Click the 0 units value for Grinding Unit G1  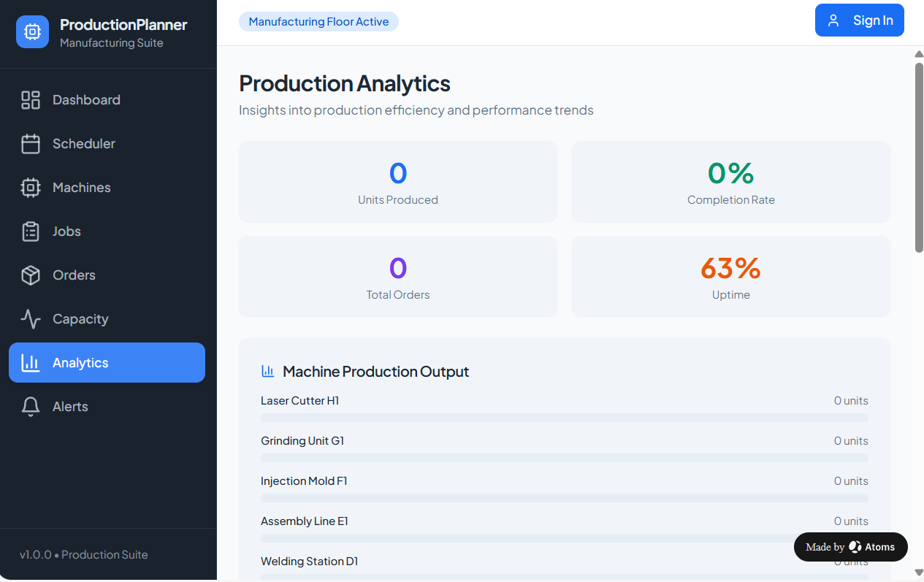pos(851,441)
